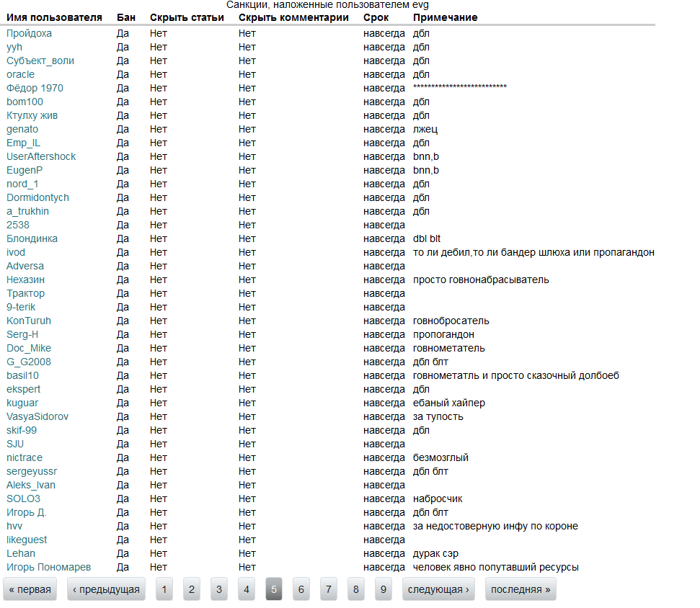Go to next page via «следующая»
700x608 pixels.
[x=438, y=589]
